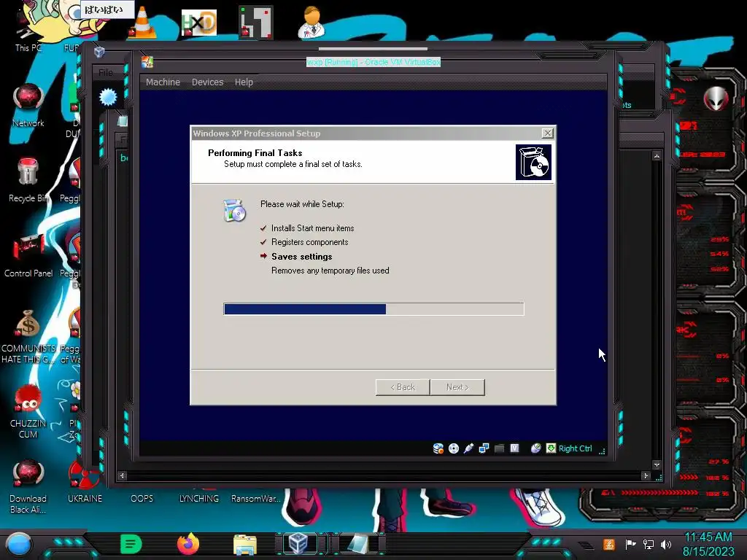Screen dimensions: 747x560
Task: Click the VirtualBox Manager cube title icon
Action: pyautogui.click(x=99, y=52)
